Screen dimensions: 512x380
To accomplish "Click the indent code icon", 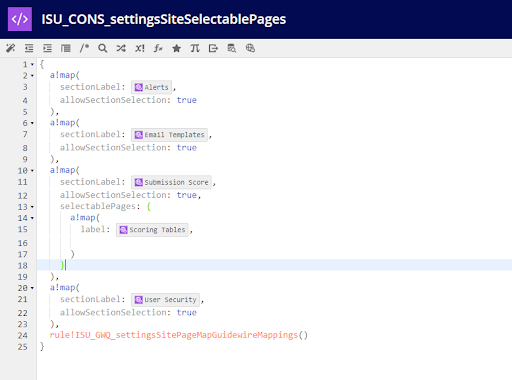I will (x=47, y=48).
